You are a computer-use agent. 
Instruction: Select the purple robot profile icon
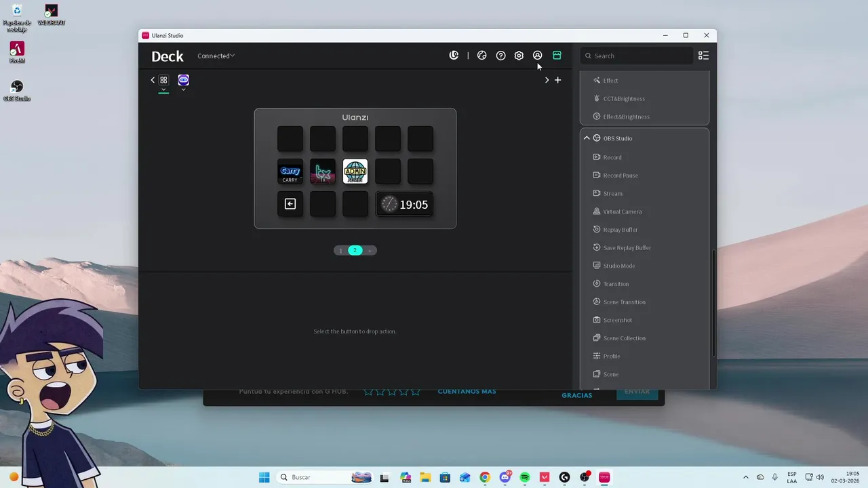pos(183,80)
